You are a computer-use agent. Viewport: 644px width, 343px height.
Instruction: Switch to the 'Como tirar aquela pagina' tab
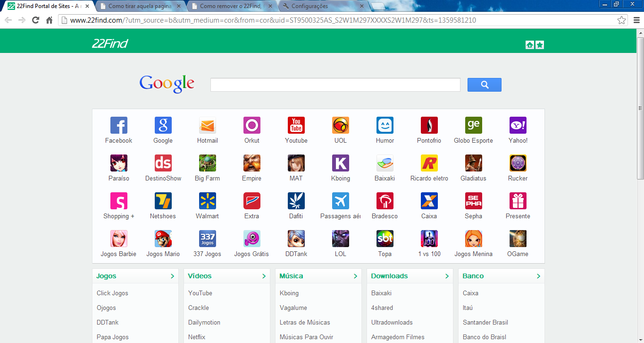click(x=140, y=6)
